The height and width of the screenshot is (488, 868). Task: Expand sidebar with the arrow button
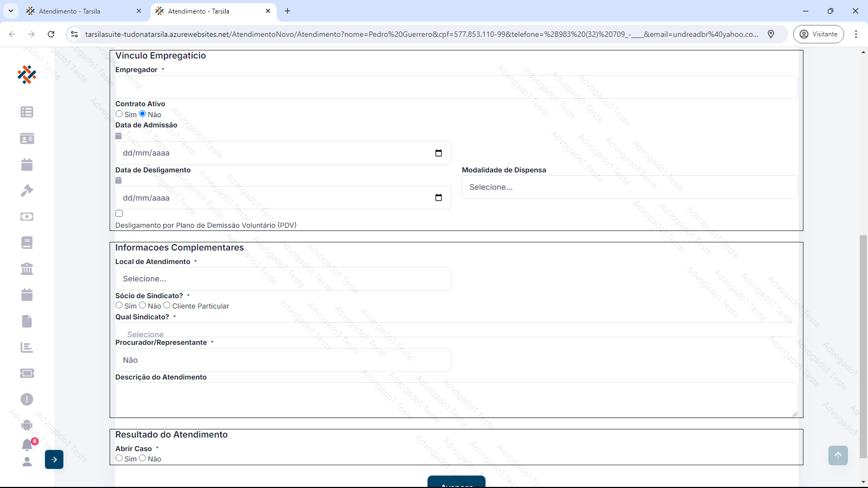[54, 459]
